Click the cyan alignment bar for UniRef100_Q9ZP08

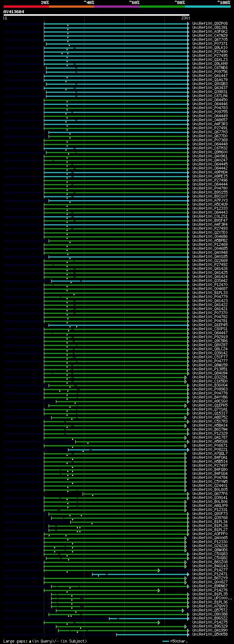(x=117, y=24)
